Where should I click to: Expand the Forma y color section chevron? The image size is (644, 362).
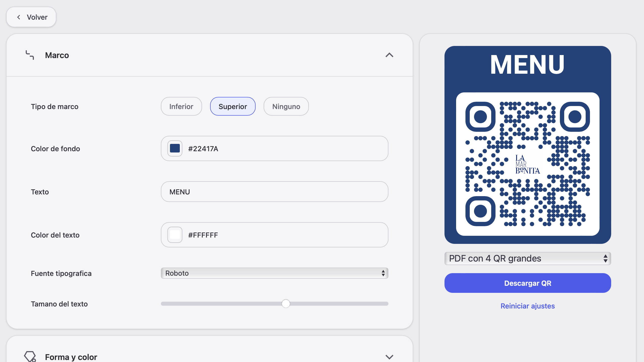389,357
